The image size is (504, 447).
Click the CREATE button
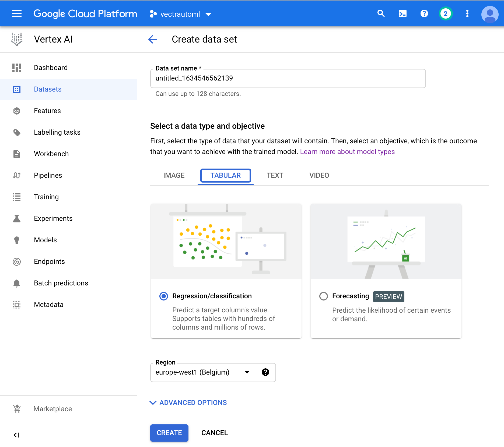point(169,433)
